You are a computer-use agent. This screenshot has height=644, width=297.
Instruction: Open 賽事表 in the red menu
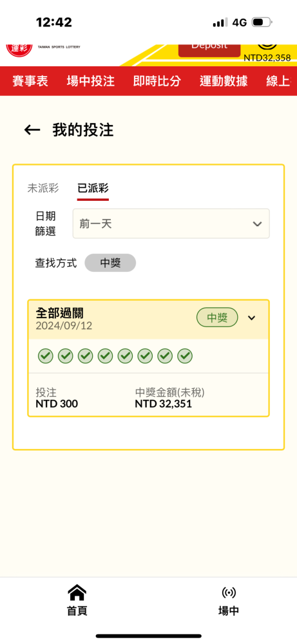click(x=30, y=81)
